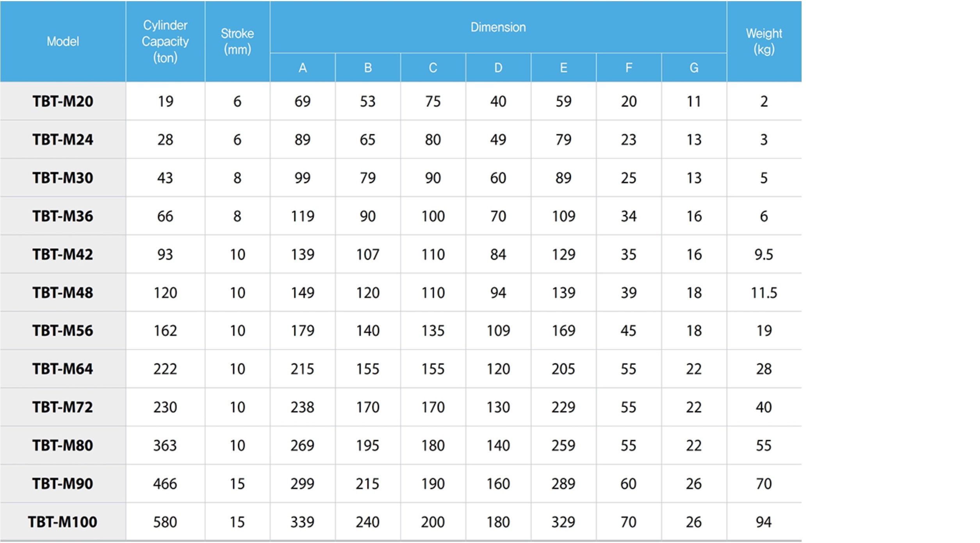
Task: Select the Weight (kg) column header
Action: coord(764,41)
